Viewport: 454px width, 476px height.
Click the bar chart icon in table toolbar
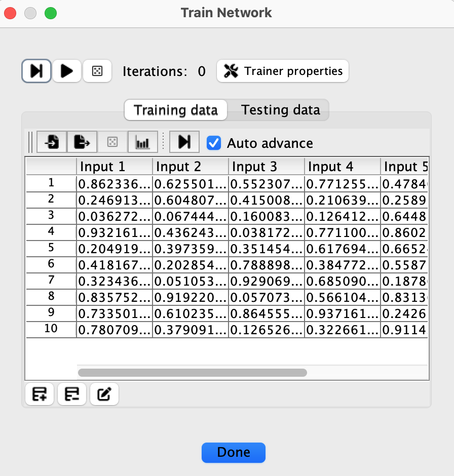click(x=142, y=143)
